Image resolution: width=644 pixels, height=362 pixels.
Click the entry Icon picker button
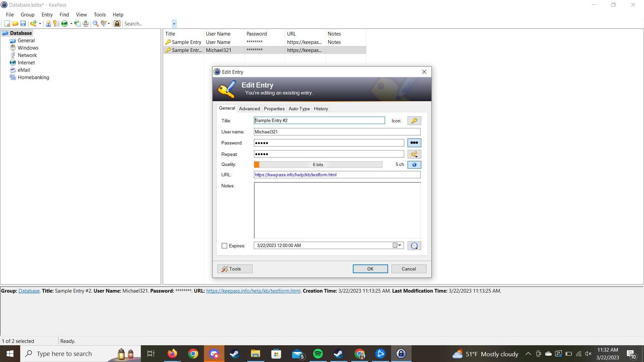pos(414,121)
